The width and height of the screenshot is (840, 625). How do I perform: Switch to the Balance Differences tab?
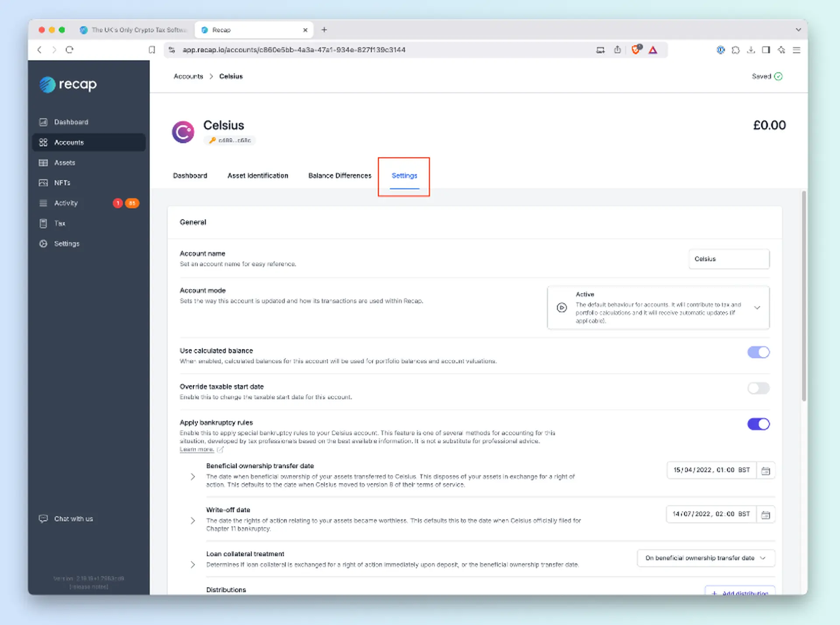coord(339,175)
